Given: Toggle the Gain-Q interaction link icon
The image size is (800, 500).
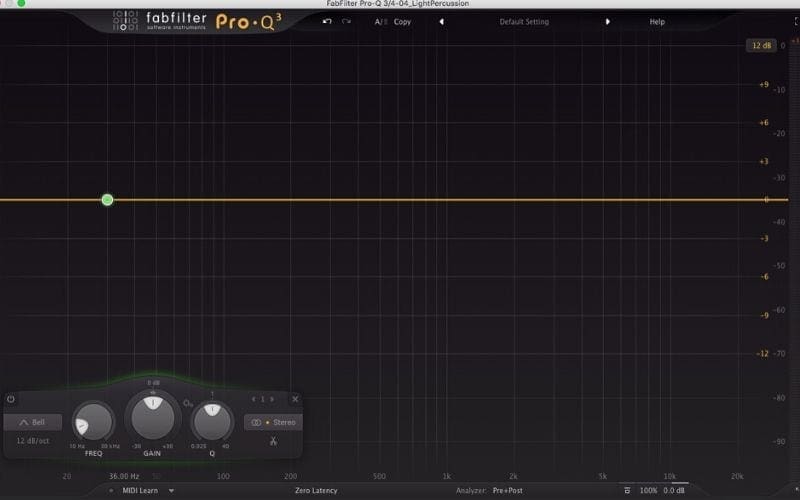Looking at the screenshot, I should 188,403.
